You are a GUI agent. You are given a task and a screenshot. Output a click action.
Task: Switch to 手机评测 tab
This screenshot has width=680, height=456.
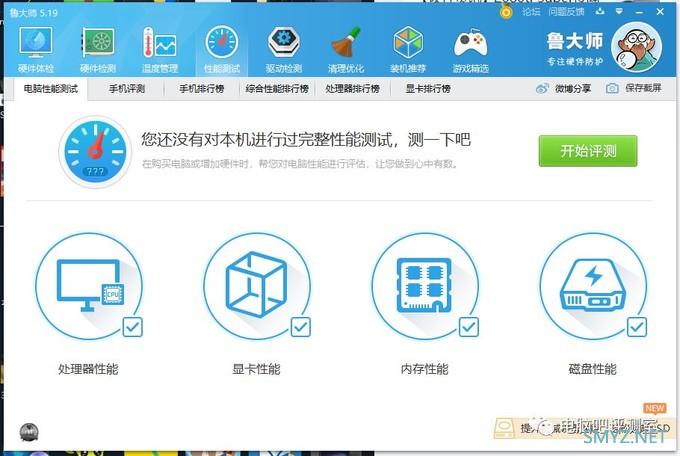coord(127,89)
